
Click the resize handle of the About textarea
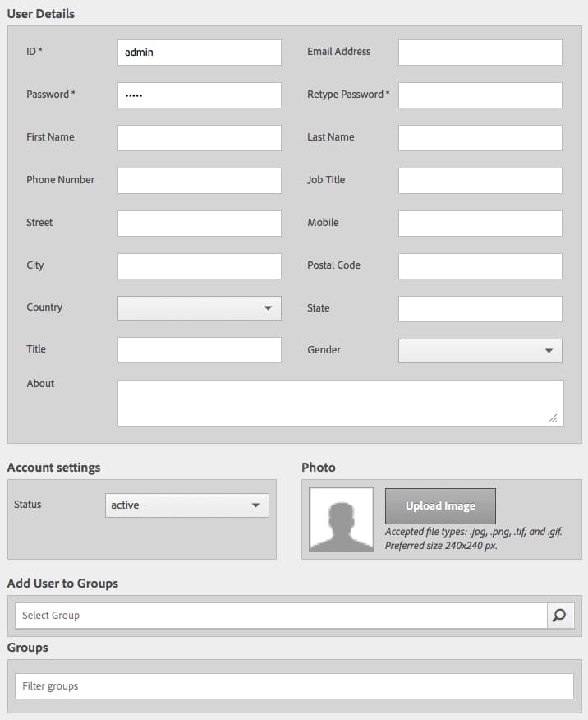click(x=553, y=418)
